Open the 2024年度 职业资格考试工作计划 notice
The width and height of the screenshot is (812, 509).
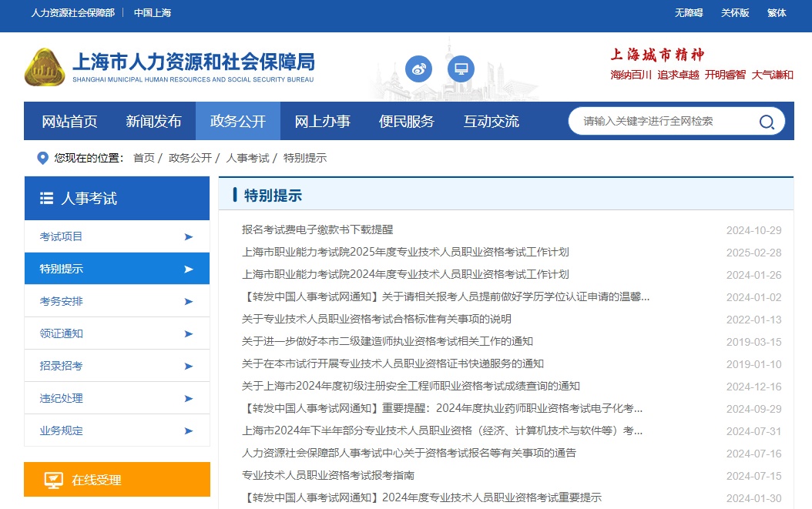click(405, 274)
